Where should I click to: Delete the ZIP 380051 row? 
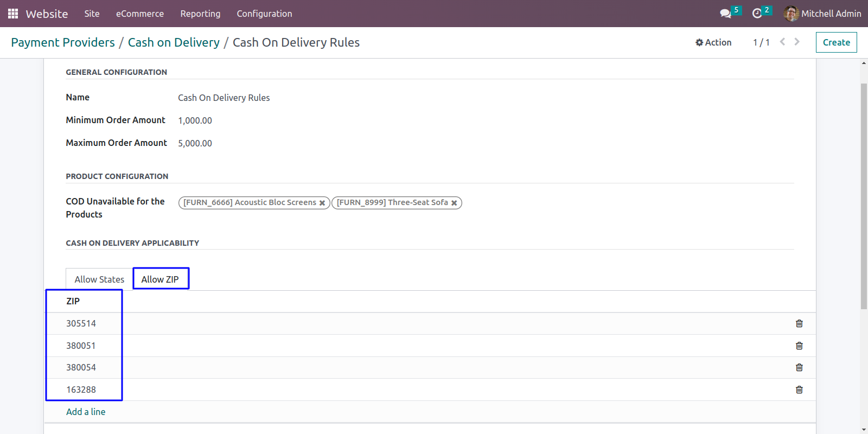pos(799,346)
